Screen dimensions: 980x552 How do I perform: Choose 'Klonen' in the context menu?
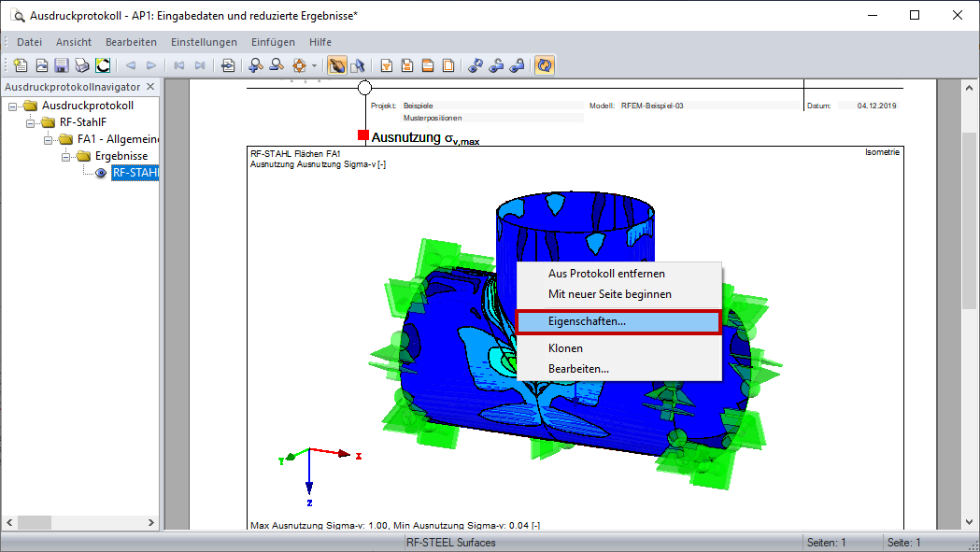click(x=618, y=348)
